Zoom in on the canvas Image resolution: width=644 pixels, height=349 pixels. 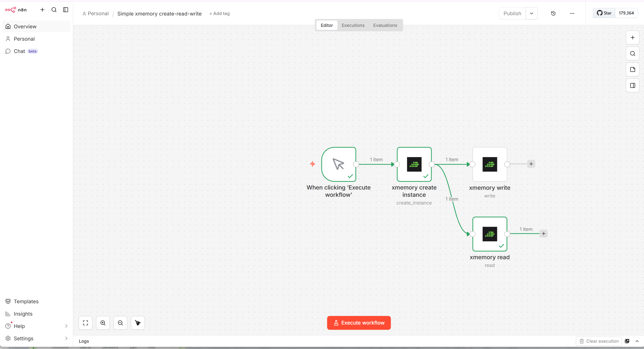(103, 323)
